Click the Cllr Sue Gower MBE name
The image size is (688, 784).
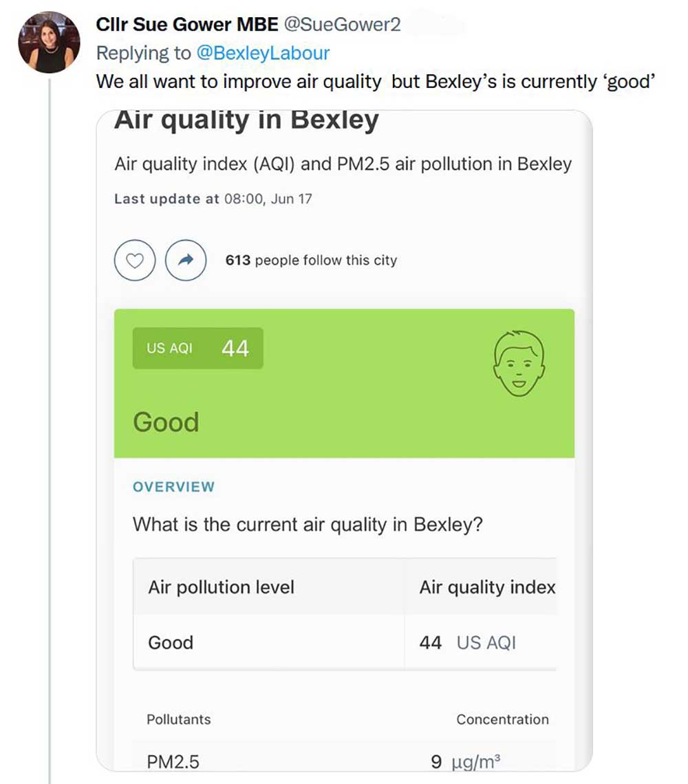tap(187, 25)
